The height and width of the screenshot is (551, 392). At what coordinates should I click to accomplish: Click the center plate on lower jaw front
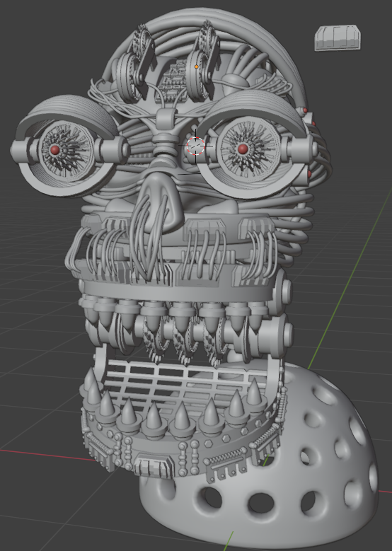coord(154,465)
